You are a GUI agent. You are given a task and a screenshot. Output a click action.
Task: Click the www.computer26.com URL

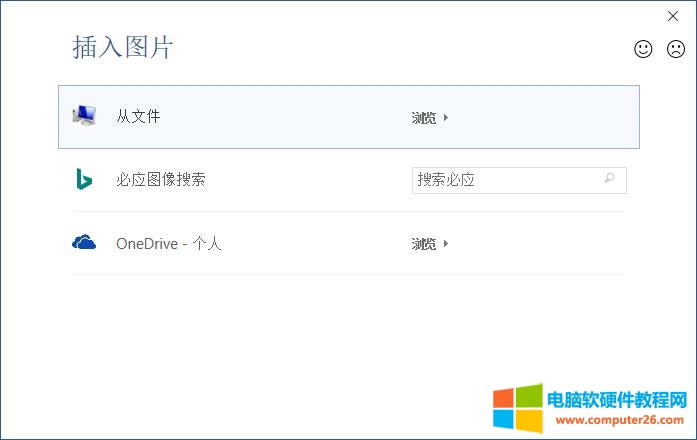pos(617,422)
